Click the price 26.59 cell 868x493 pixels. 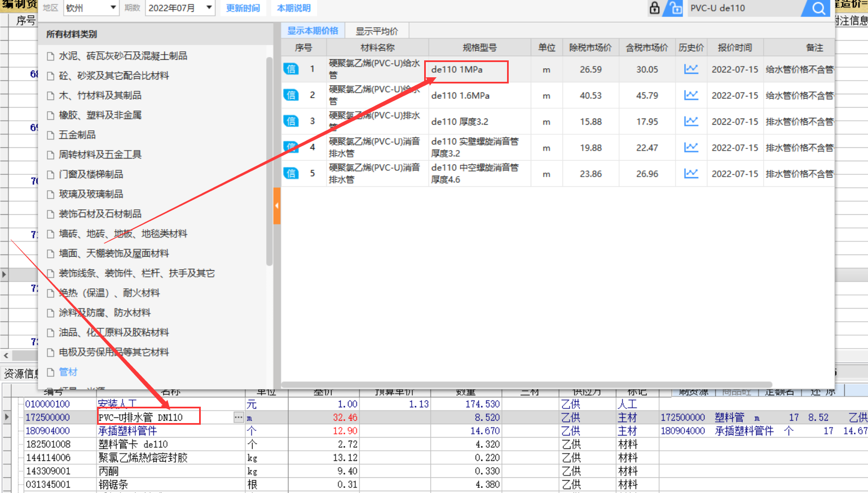(x=591, y=69)
